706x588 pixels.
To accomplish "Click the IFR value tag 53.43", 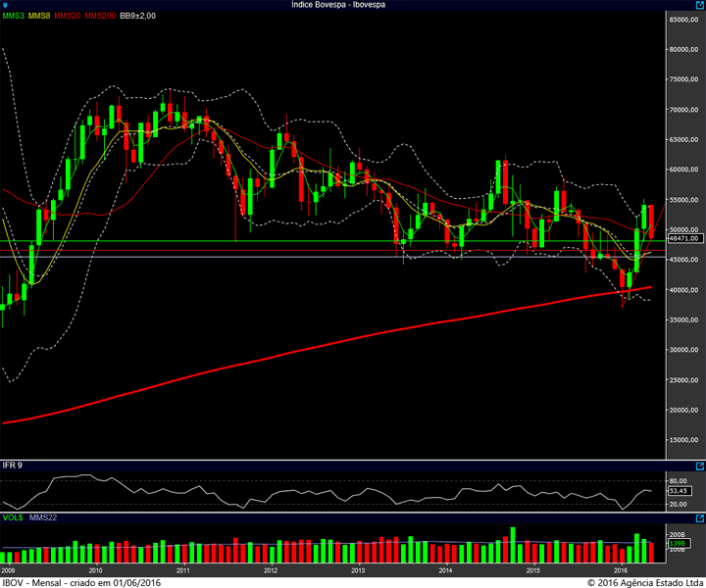I will coord(678,490).
